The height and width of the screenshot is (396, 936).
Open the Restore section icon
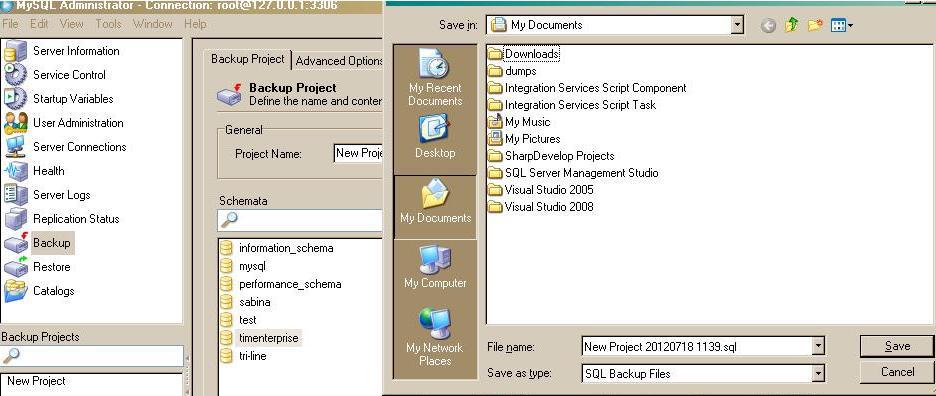point(15,267)
